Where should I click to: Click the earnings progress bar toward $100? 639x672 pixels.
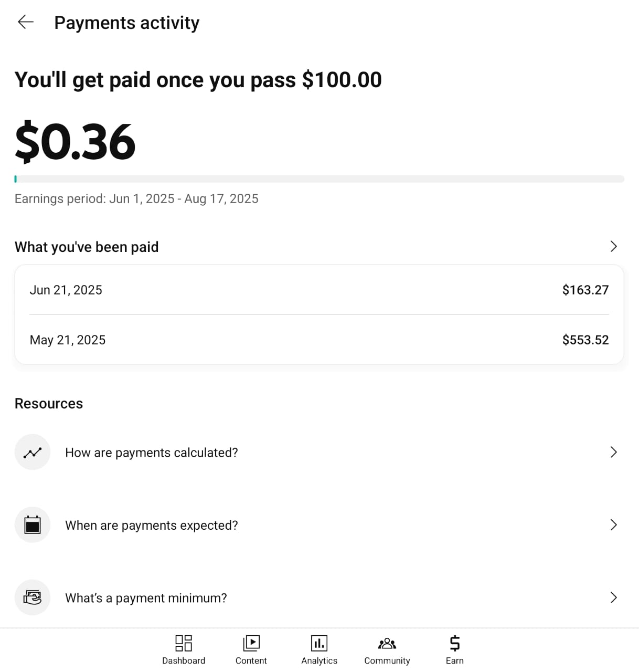[x=319, y=179]
